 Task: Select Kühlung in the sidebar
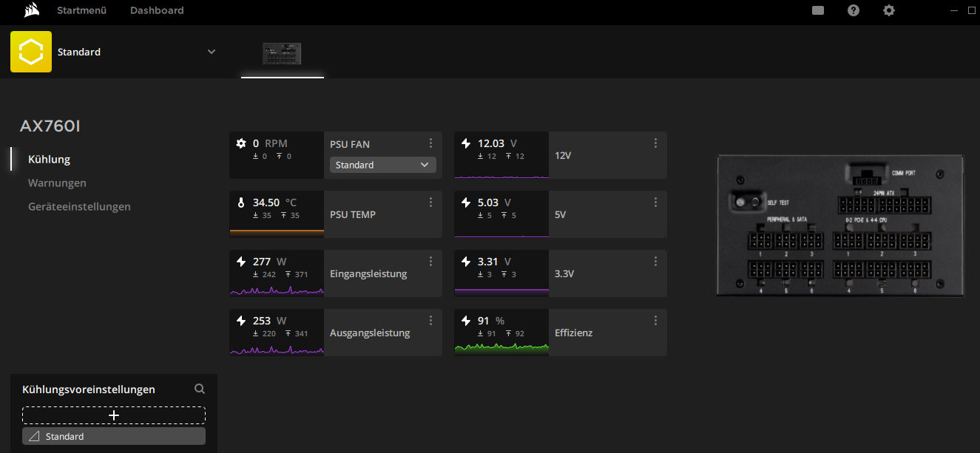pyautogui.click(x=49, y=159)
